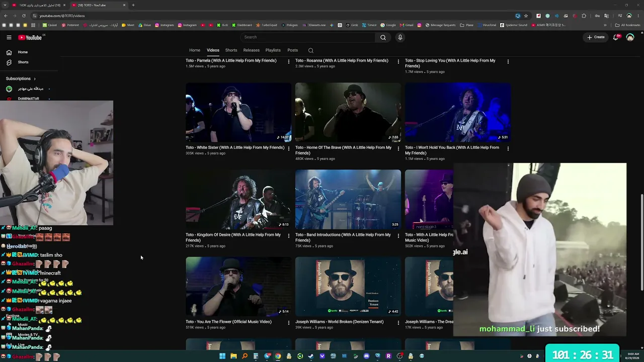Click the YouTube logo
The image size is (644, 362).
tap(30, 37)
